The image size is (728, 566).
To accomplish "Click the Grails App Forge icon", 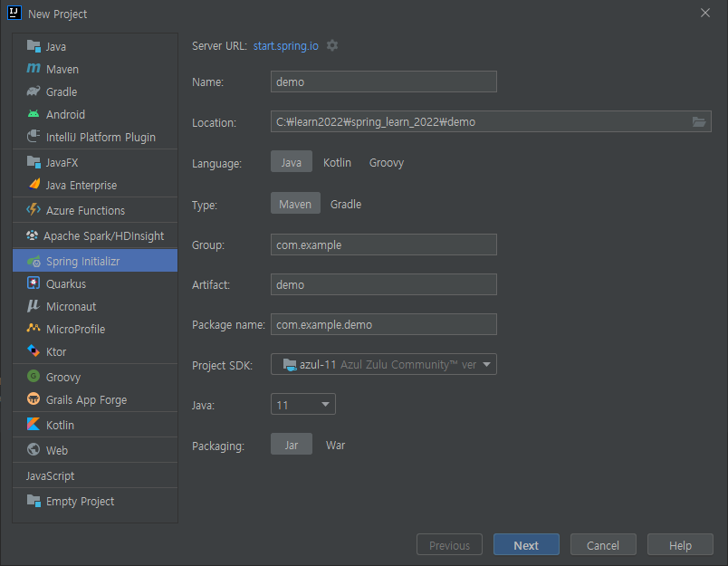I will [x=34, y=398].
